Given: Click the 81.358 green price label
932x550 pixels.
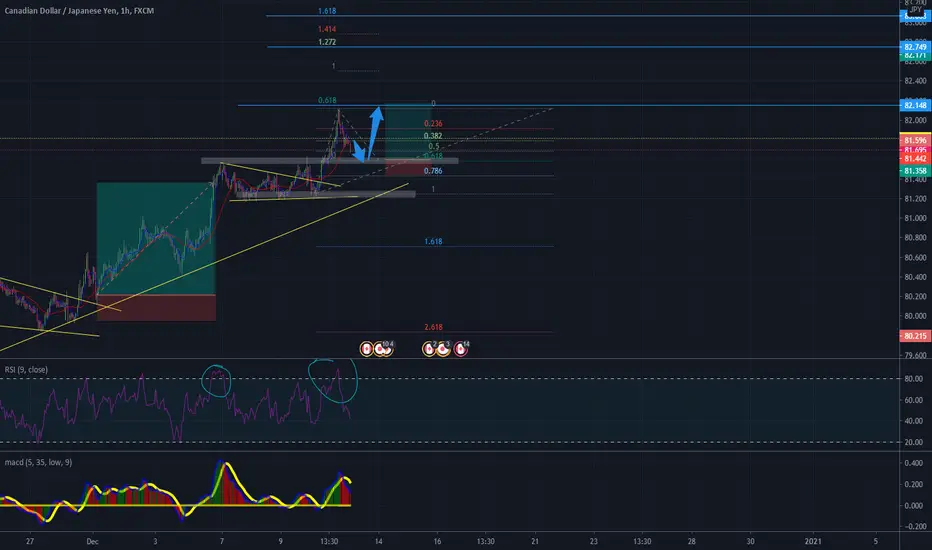Looking at the screenshot, I should tap(915, 171).
